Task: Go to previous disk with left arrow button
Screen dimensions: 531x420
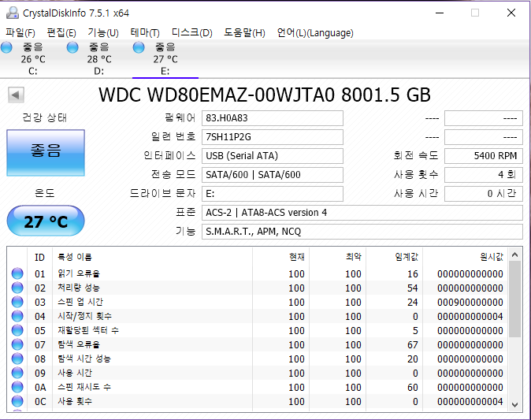Action: (x=16, y=95)
